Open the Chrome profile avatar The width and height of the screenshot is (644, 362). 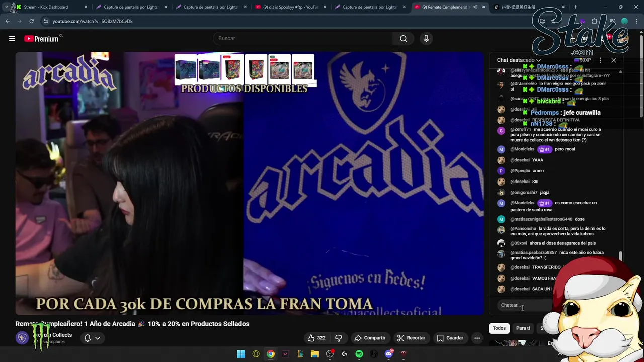624,21
